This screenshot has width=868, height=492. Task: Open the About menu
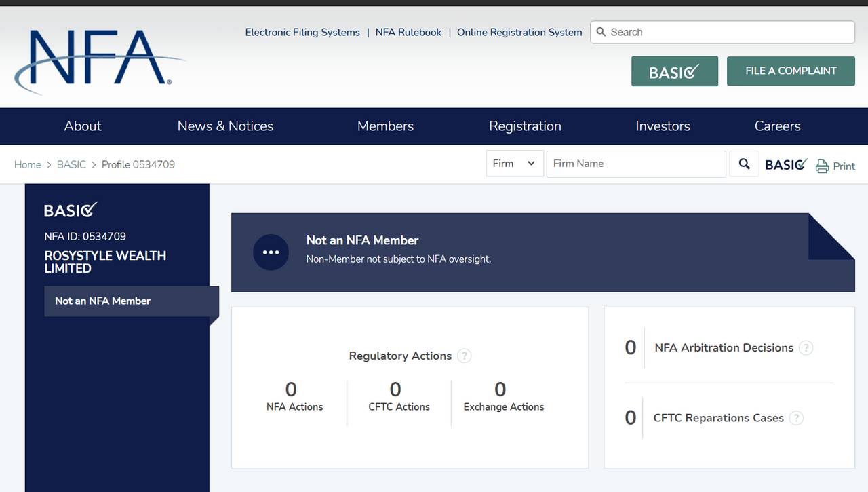coord(83,126)
